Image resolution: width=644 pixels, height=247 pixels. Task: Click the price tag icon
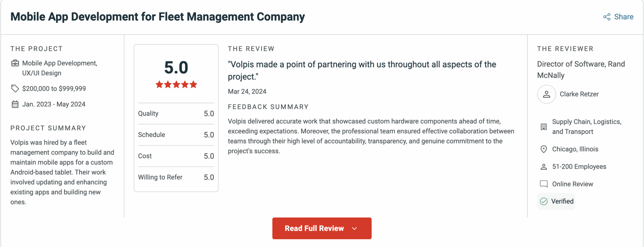pyautogui.click(x=15, y=89)
